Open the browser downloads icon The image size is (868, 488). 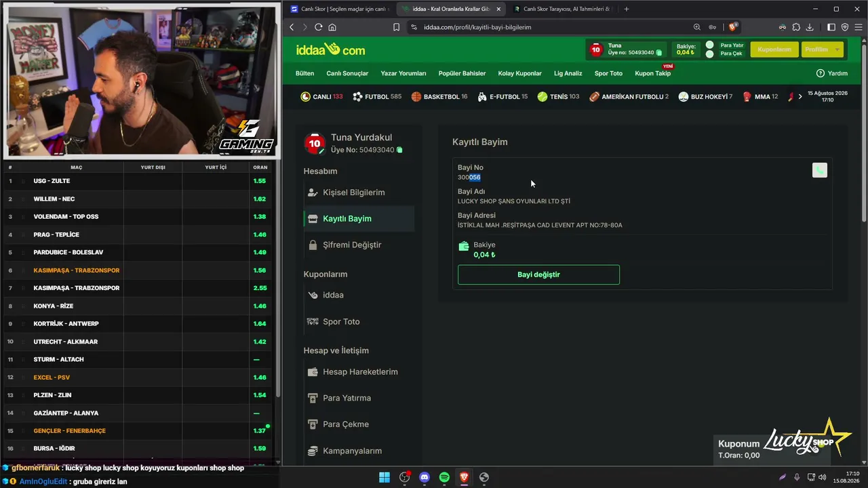pos(810,27)
